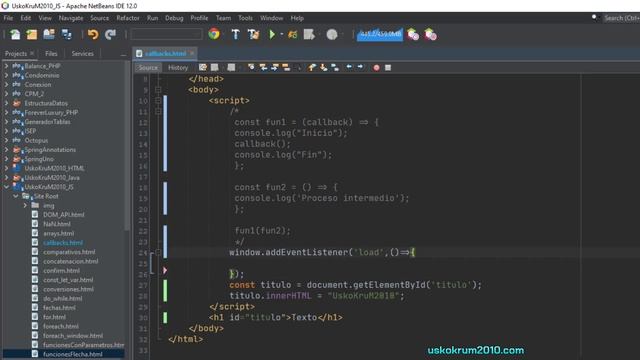Click the Build Project hammer icon

point(236,35)
